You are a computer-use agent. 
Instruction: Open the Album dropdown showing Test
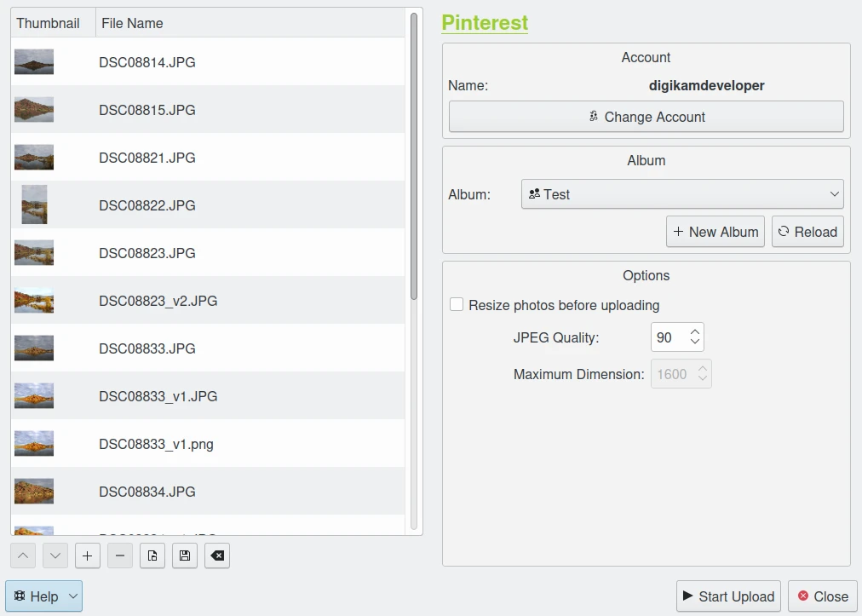pos(681,194)
